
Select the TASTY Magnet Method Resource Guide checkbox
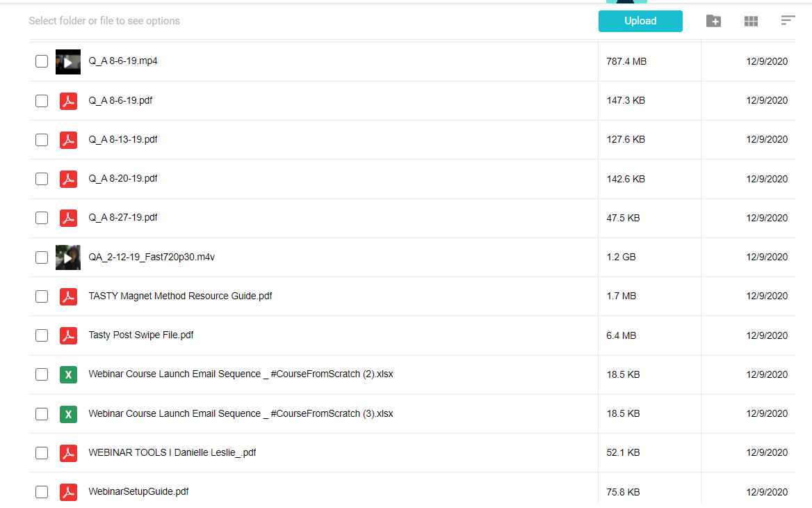point(42,296)
